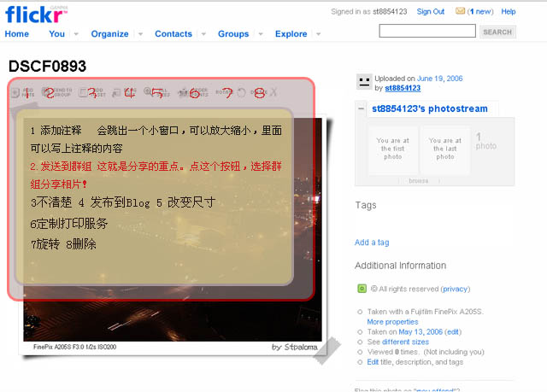547x392 pixels.
Task: Focus the search text field
Action: (x=427, y=31)
